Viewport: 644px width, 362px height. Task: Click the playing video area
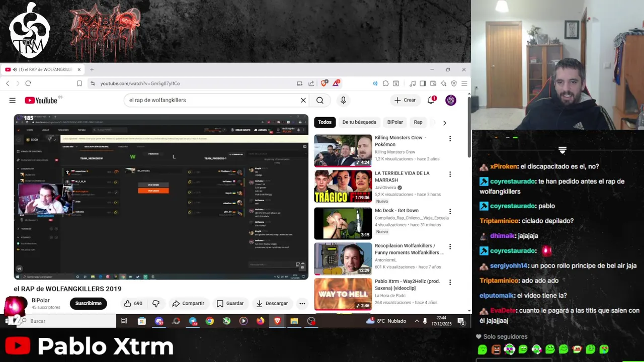161,197
